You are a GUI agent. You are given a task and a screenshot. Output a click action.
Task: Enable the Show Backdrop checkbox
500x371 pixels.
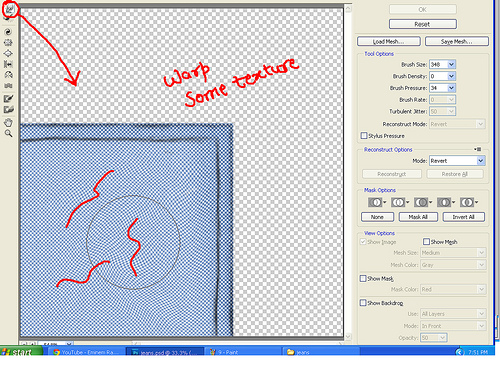(x=363, y=303)
